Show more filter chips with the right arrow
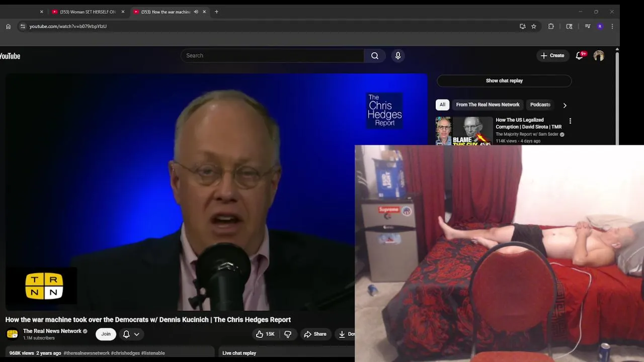The height and width of the screenshot is (362, 644). click(565, 105)
